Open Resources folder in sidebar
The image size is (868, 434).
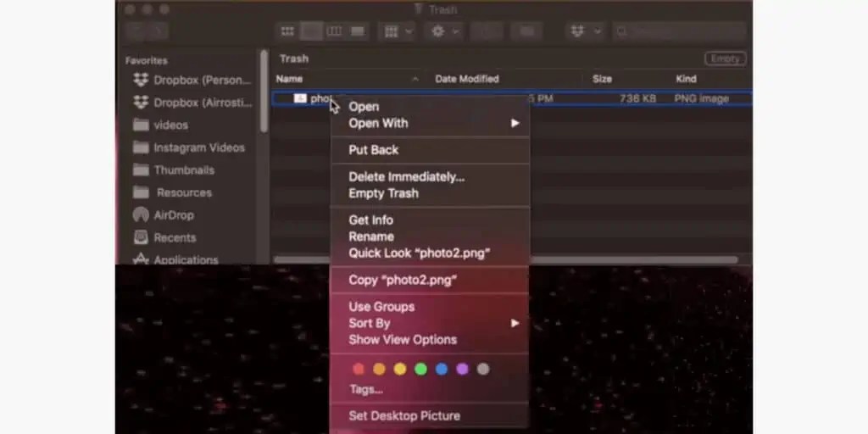point(172,192)
